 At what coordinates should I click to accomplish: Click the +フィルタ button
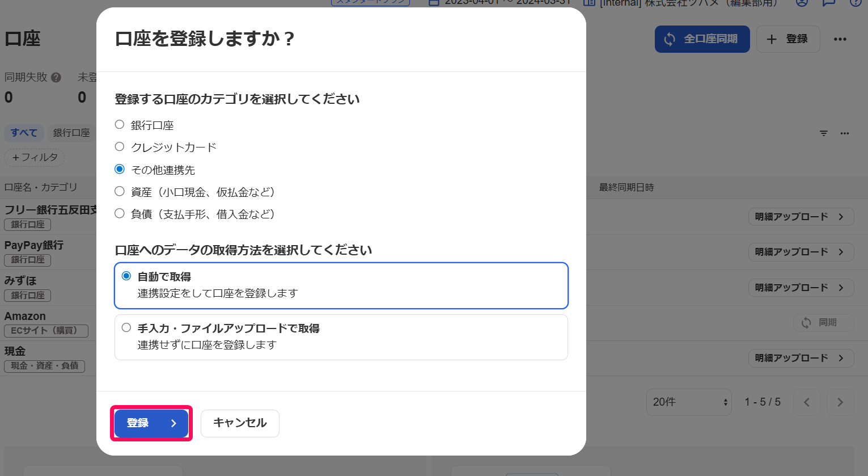tap(34, 158)
